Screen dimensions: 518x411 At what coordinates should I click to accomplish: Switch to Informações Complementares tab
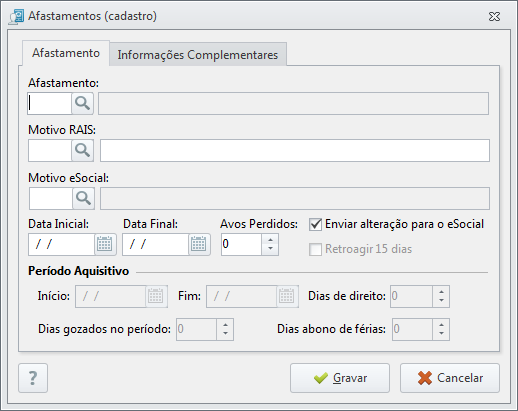coord(198,54)
